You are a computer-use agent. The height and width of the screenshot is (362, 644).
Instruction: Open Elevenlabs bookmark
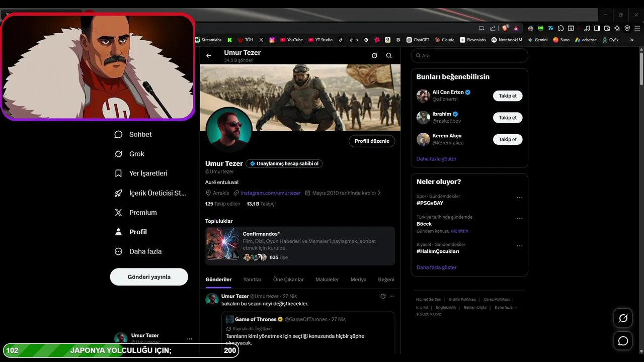pos(473,40)
